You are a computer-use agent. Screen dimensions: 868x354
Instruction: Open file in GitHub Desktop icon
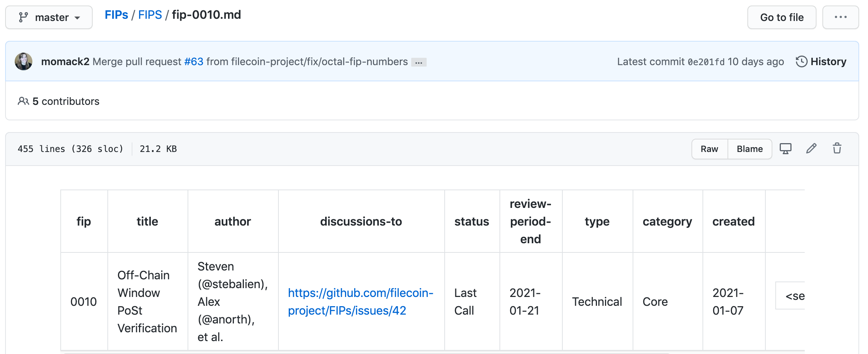click(x=785, y=149)
